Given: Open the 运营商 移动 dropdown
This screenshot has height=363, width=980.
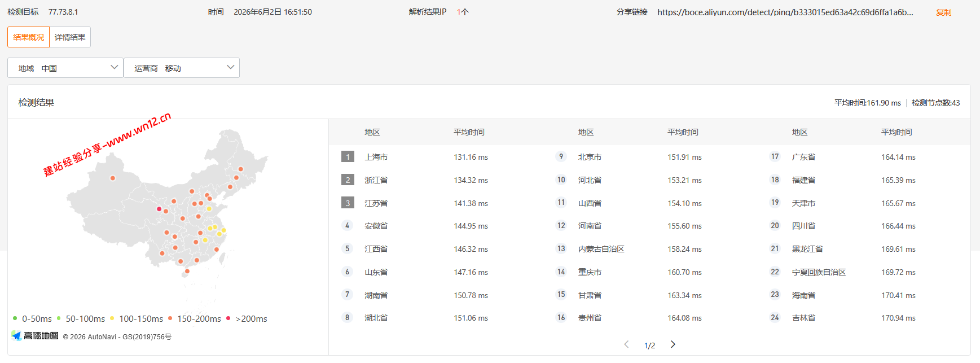Looking at the screenshot, I should pyautogui.click(x=182, y=68).
